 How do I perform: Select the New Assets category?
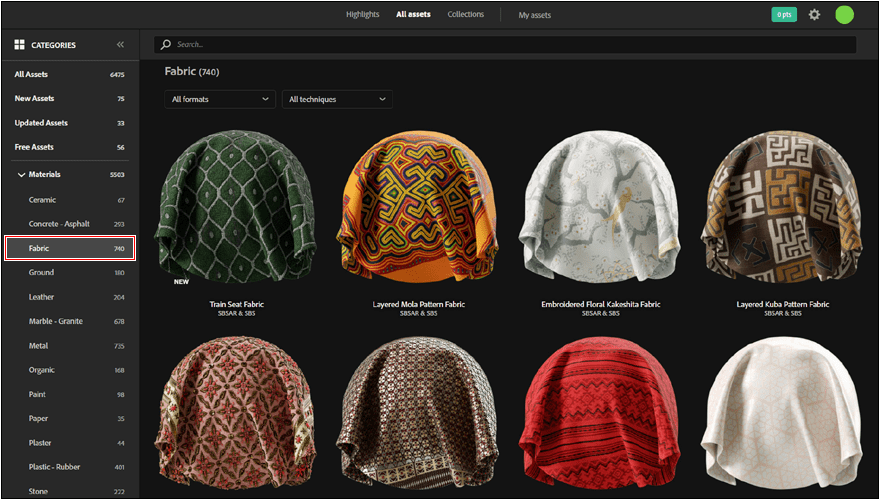click(70, 98)
